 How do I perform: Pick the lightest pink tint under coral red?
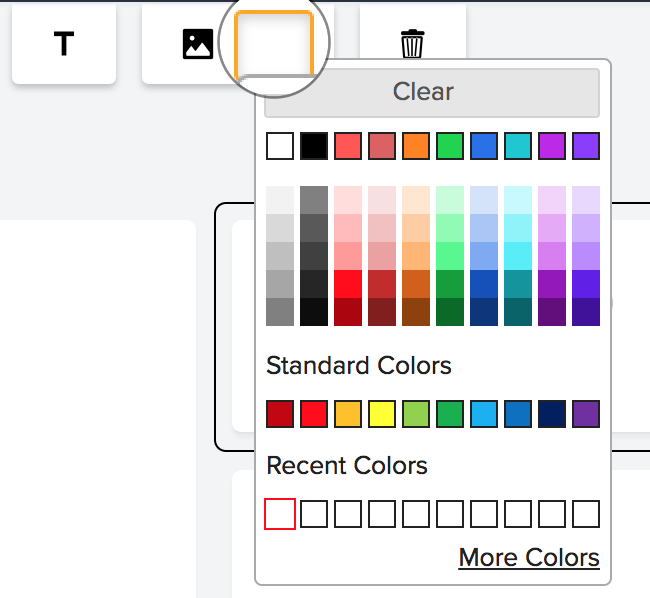[x=348, y=200]
